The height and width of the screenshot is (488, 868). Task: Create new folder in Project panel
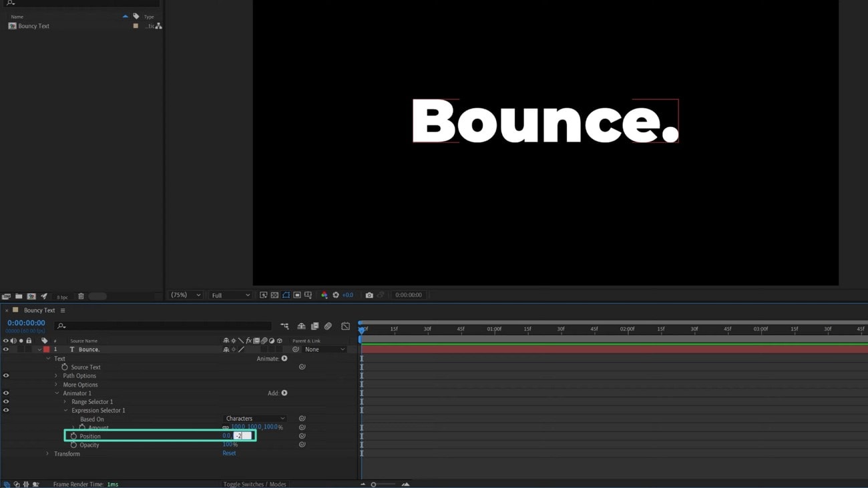[x=19, y=296]
